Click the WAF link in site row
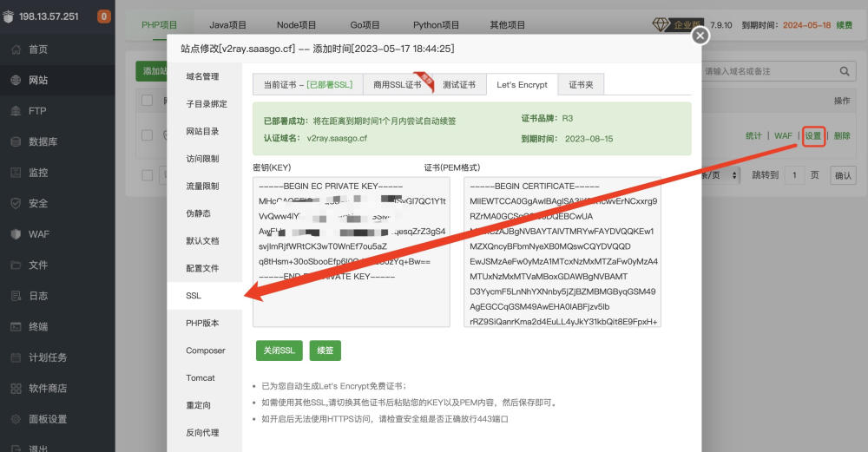The height and width of the screenshot is (452, 868). click(x=783, y=135)
